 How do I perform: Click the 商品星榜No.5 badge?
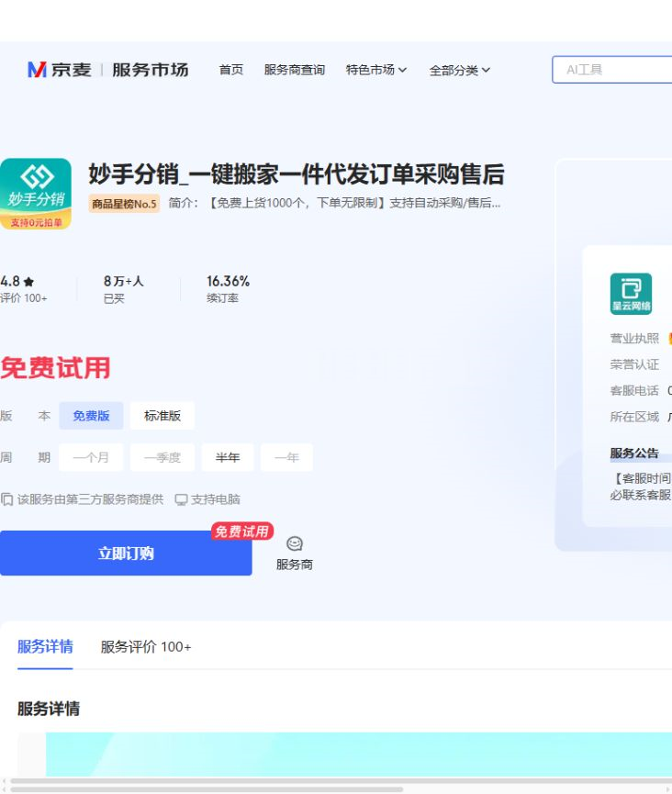point(124,204)
